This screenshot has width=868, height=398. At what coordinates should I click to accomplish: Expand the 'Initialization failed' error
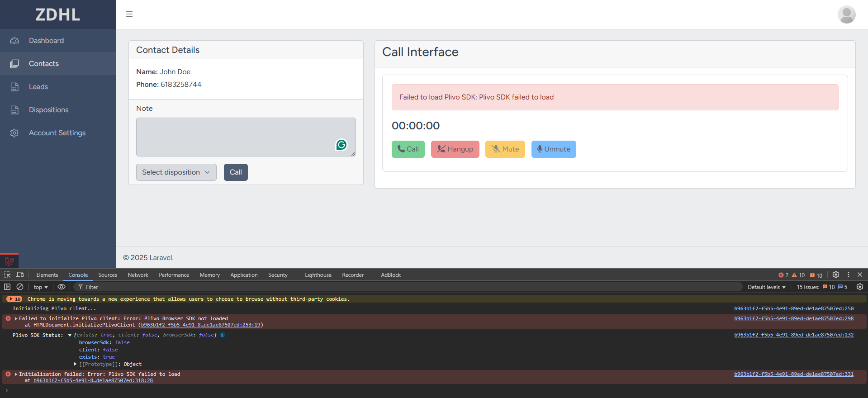(16, 374)
